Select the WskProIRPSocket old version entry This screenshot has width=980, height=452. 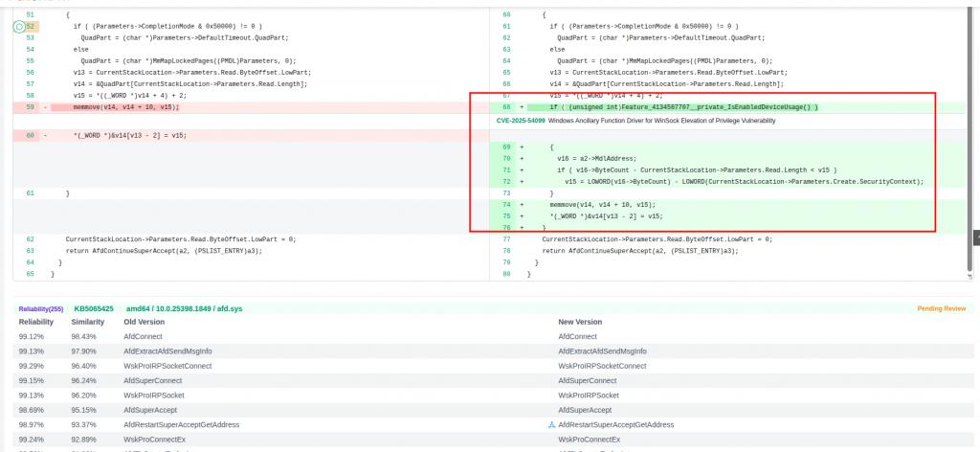[x=154, y=395]
